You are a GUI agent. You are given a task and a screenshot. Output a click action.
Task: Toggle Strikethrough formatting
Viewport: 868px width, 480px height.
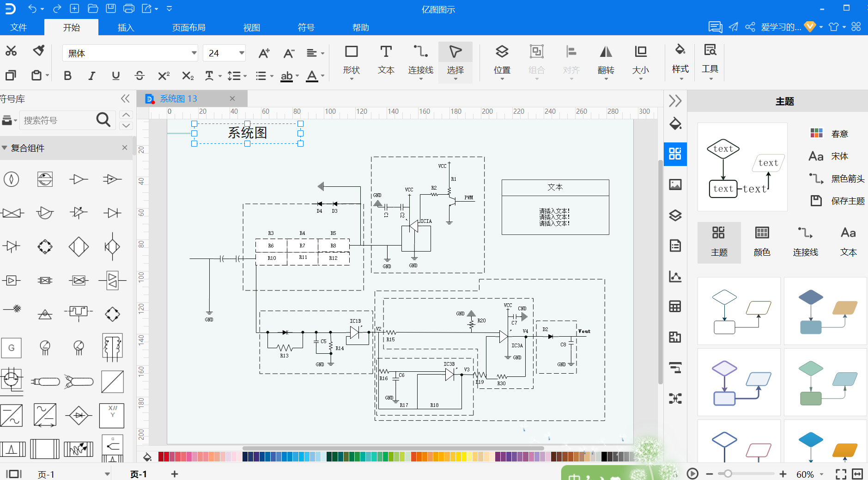pyautogui.click(x=140, y=75)
